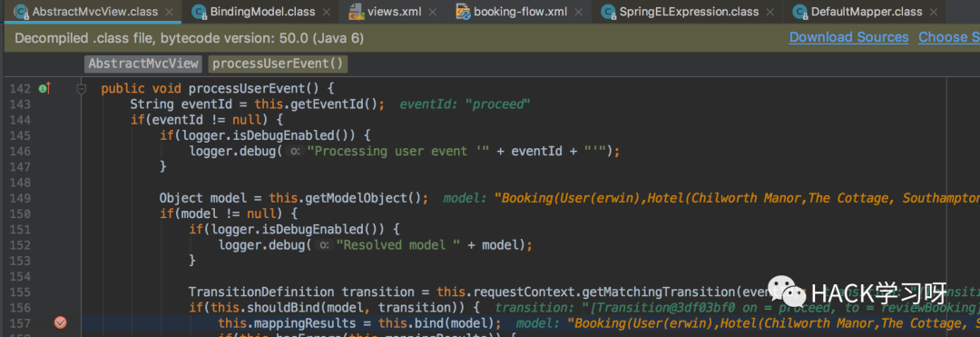Select processUserEvent() breadcrumb
980x337 pixels.
pyautogui.click(x=278, y=64)
